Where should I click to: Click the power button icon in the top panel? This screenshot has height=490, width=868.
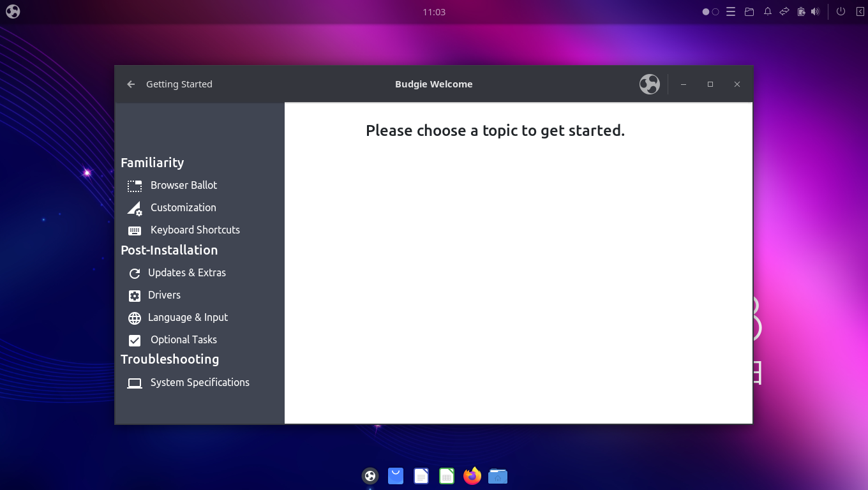coord(841,11)
